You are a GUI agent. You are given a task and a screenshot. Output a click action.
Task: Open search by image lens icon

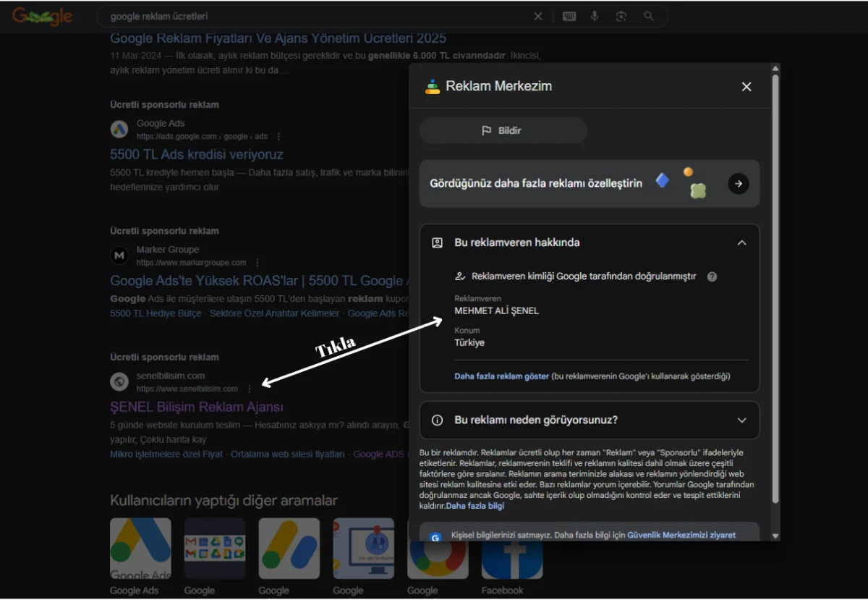click(621, 16)
